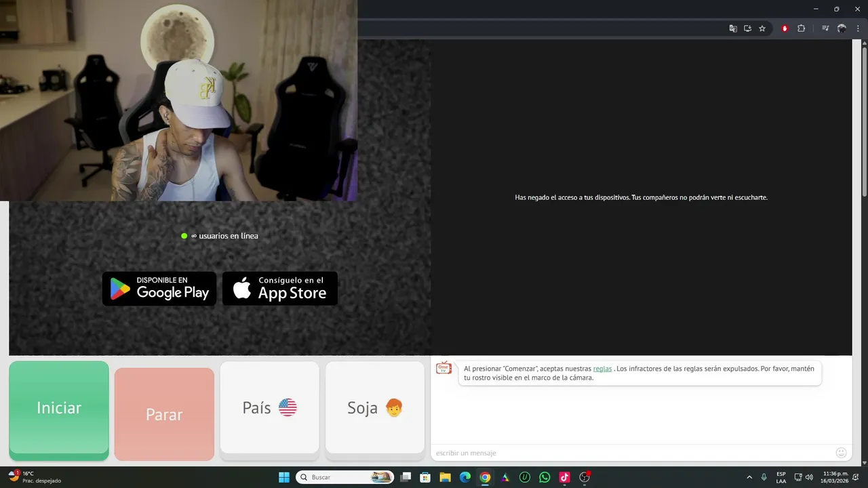This screenshot has width=868, height=488.
Task: Open the App Store download badge
Action: pos(280,289)
